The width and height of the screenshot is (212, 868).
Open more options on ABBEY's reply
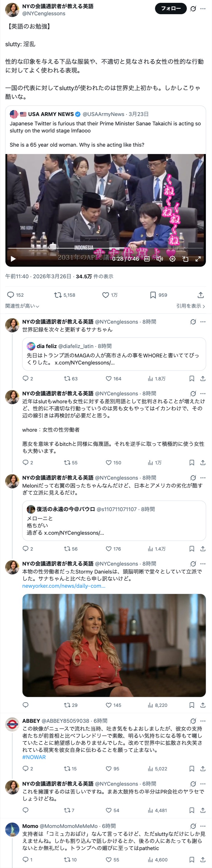pyautogui.click(x=203, y=721)
